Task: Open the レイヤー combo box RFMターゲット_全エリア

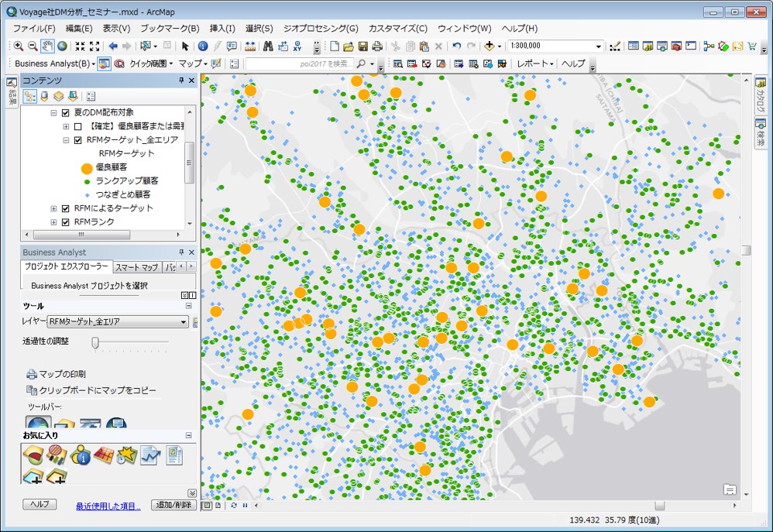Action: click(118, 321)
